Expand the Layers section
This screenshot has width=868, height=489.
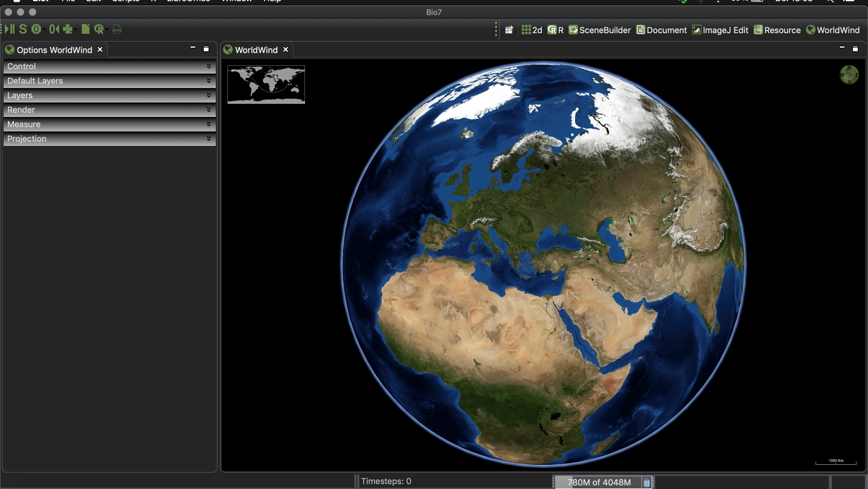[x=109, y=95]
